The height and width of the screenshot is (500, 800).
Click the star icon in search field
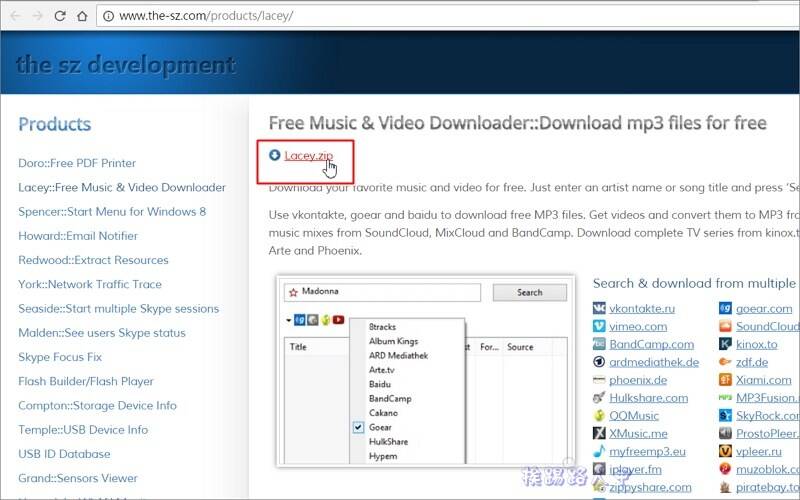[x=293, y=292]
